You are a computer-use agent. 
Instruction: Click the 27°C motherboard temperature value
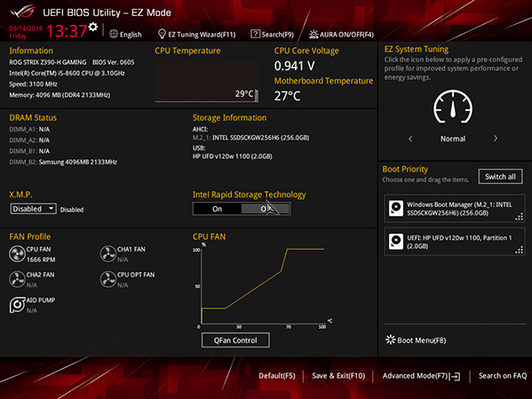click(x=288, y=96)
